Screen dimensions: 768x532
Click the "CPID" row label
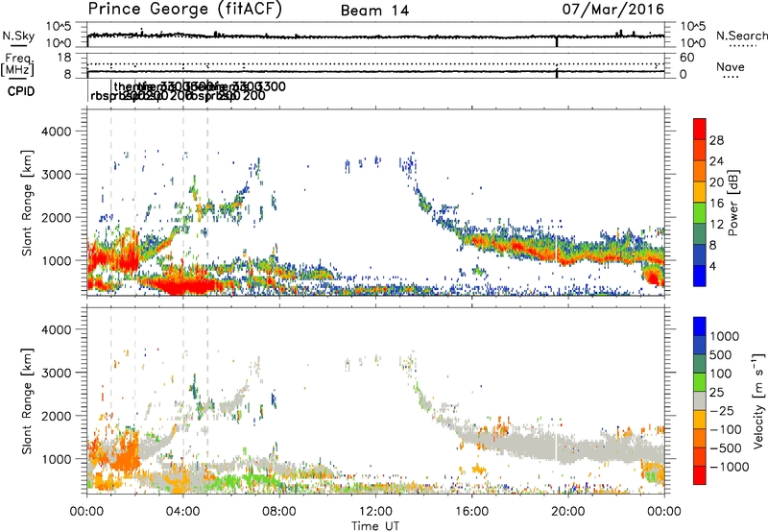coord(21,91)
